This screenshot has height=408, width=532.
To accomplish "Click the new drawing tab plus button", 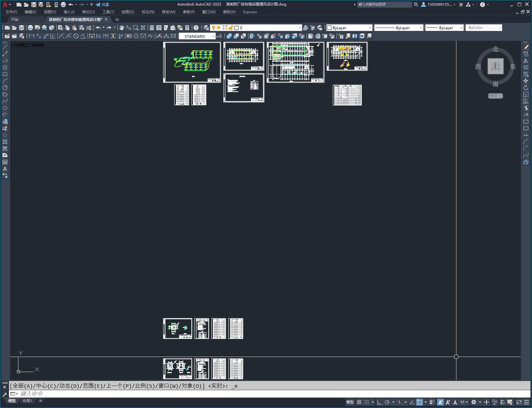I will coord(117,19).
